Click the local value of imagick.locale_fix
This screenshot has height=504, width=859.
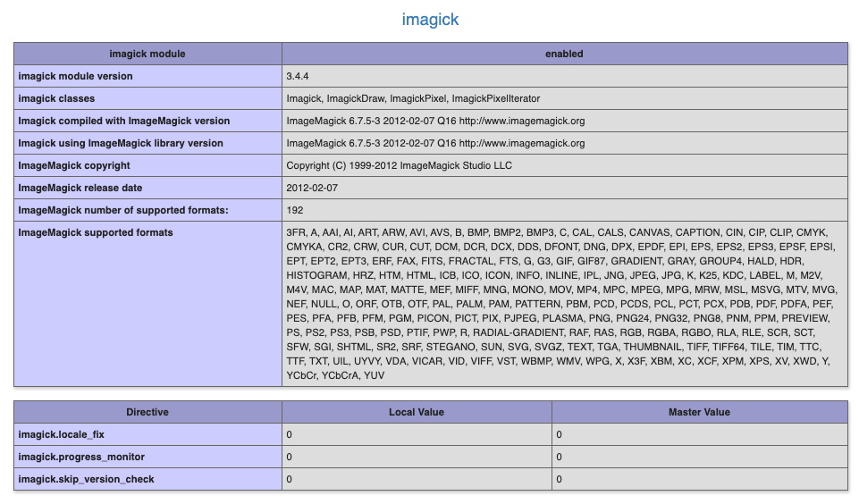coord(290,434)
